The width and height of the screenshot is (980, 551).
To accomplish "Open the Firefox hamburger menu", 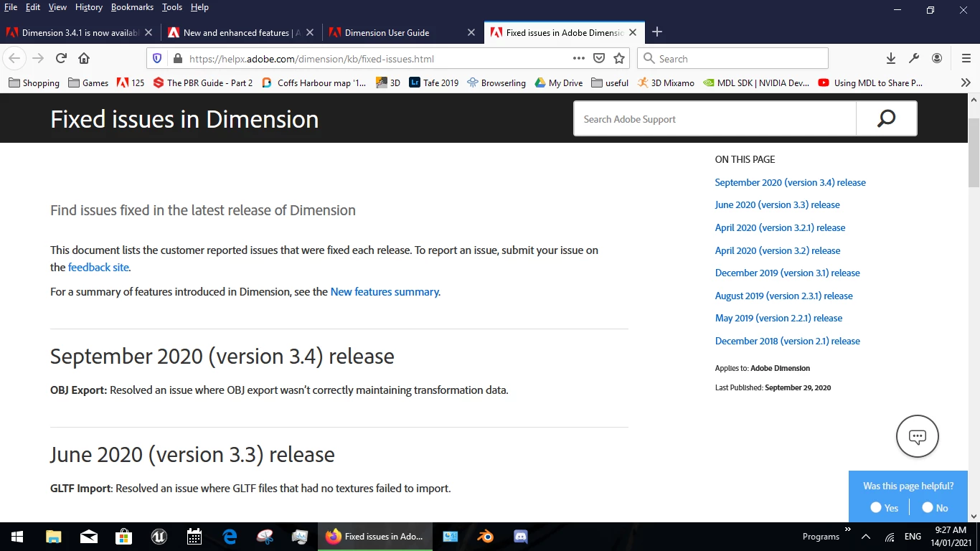I will [966, 58].
